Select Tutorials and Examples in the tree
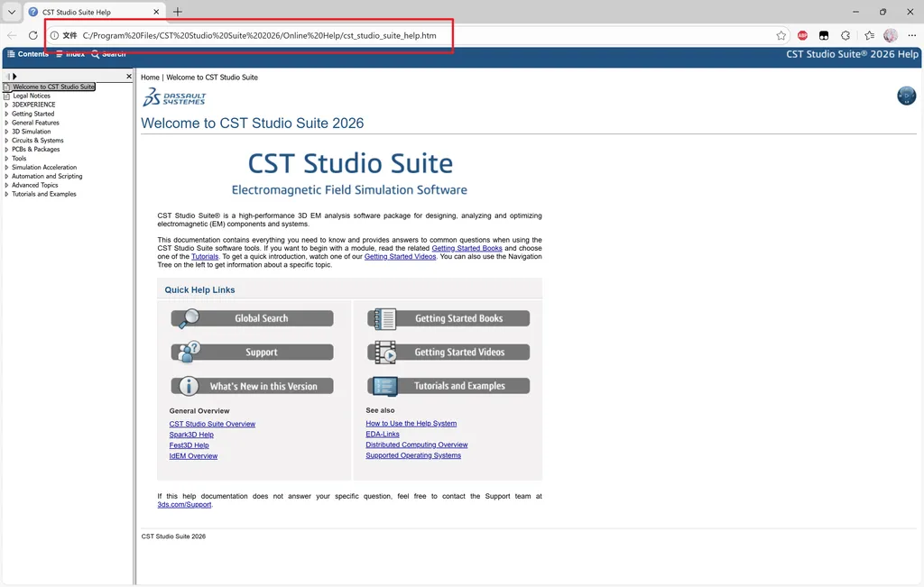 click(x=44, y=194)
